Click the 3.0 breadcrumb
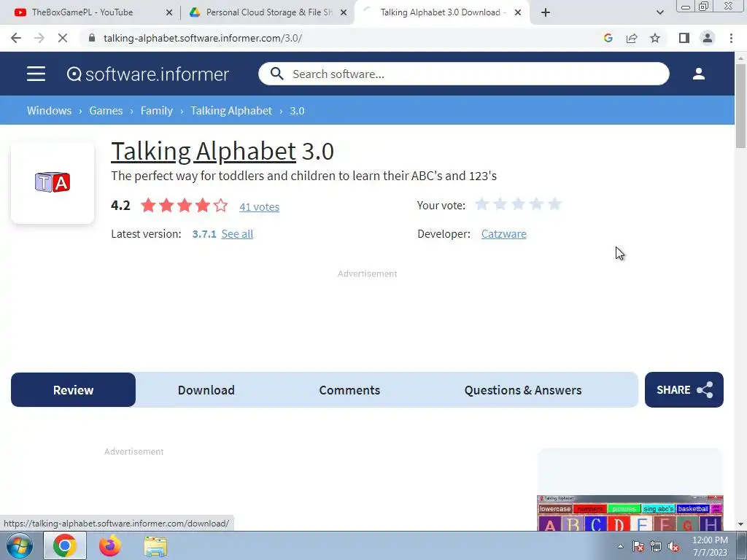 (x=297, y=111)
